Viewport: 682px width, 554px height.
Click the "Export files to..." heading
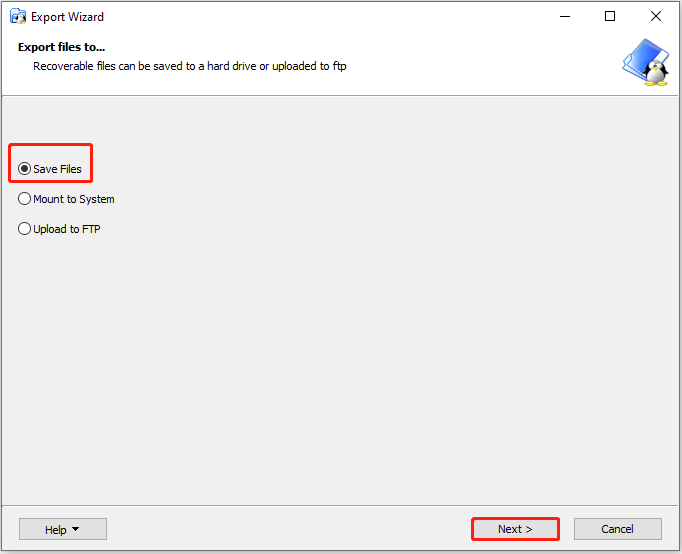pos(61,47)
